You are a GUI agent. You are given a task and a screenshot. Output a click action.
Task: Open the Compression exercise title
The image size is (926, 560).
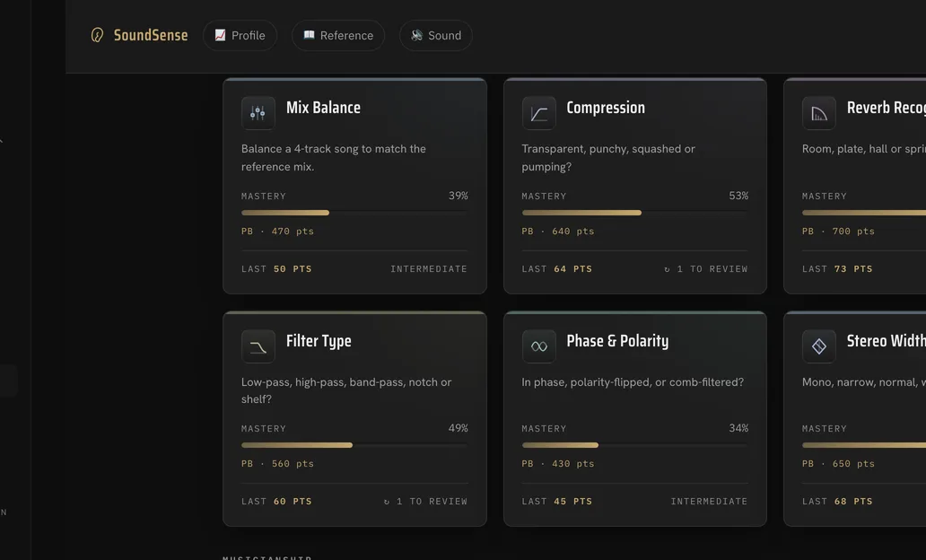pyautogui.click(x=606, y=108)
